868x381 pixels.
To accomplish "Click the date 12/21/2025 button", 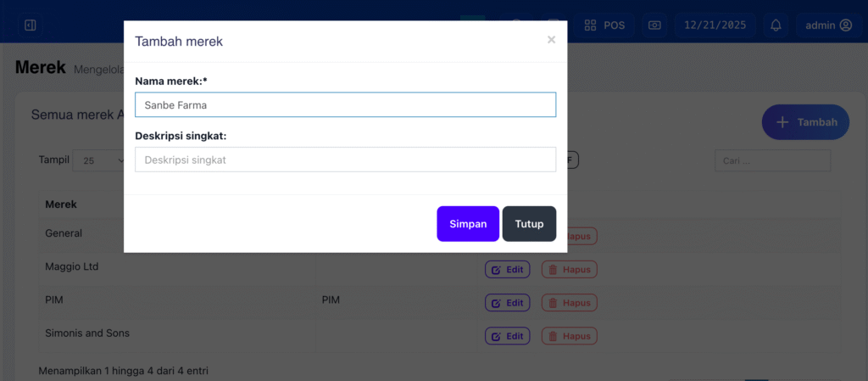I will [x=715, y=25].
